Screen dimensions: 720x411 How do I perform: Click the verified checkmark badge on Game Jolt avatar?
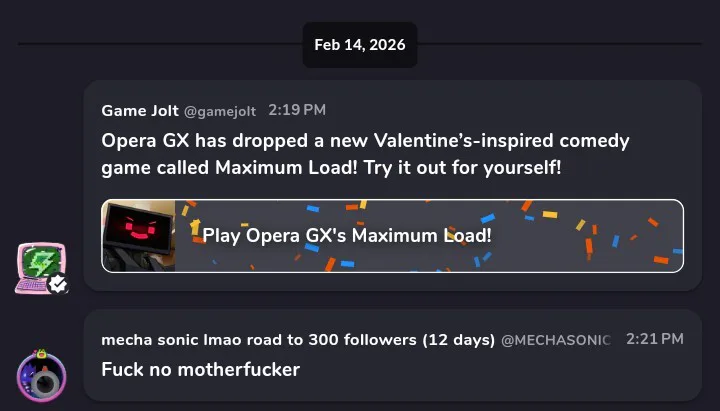(x=59, y=284)
